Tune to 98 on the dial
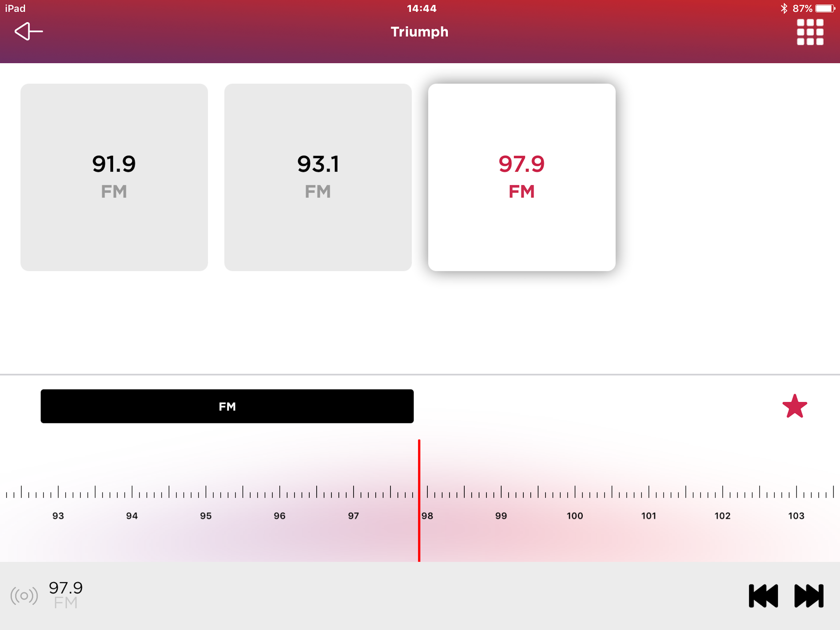Screen dimensions: 840x630 click(427, 516)
